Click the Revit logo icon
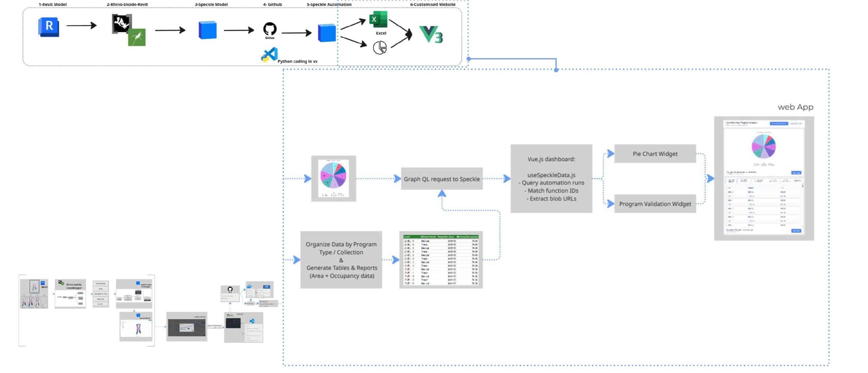 48,27
